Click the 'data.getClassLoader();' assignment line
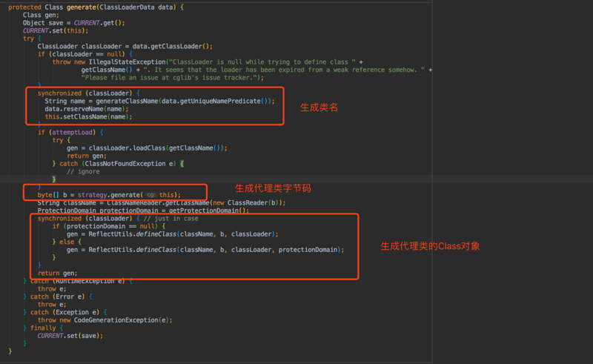593x364 pixels. [x=125, y=47]
